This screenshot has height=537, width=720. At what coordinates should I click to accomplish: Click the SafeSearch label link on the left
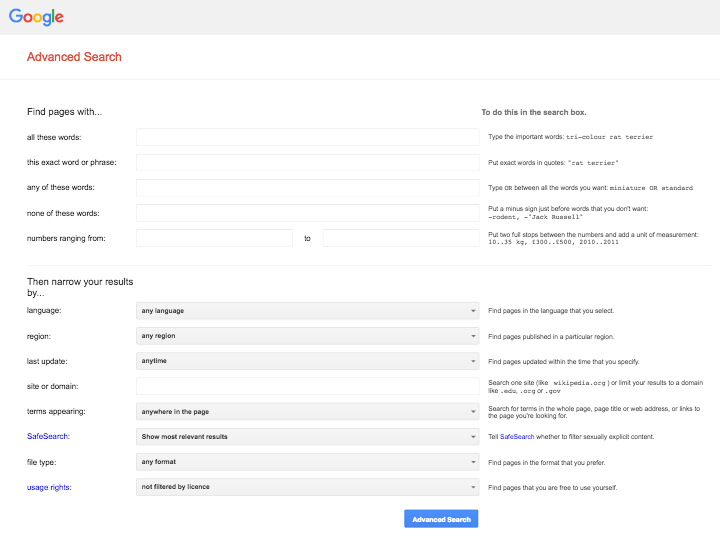pos(49,437)
